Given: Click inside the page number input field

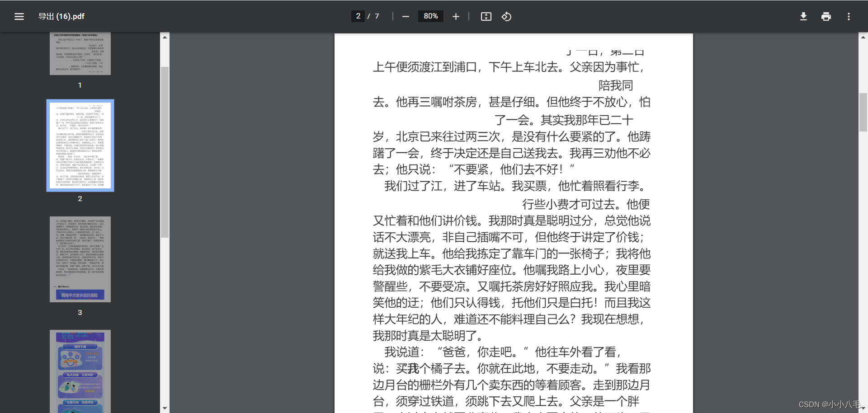Looking at the screenshot, I should (358, 16).
